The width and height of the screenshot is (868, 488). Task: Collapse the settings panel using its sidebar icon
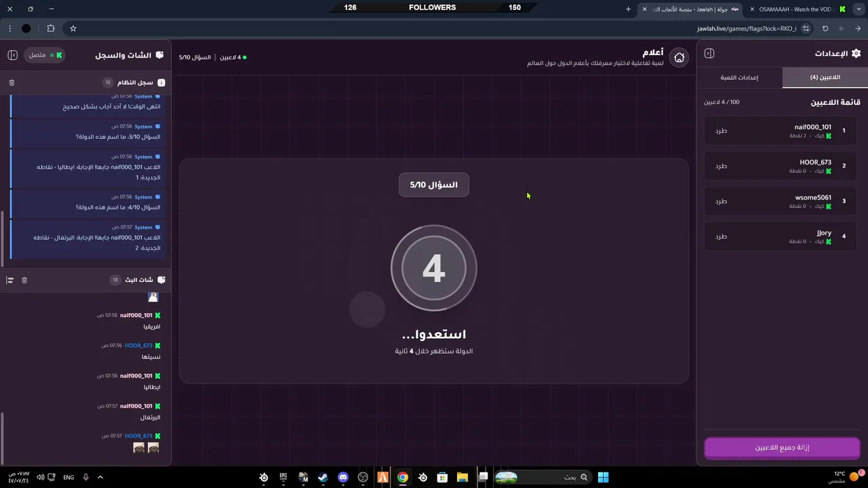coord(709,54)
